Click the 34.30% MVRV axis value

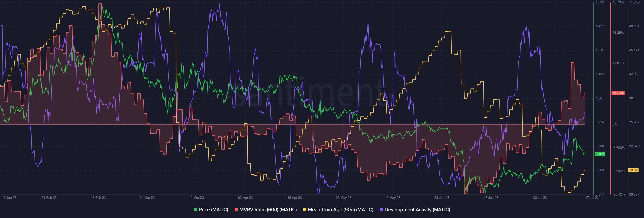tap(618, 33)
